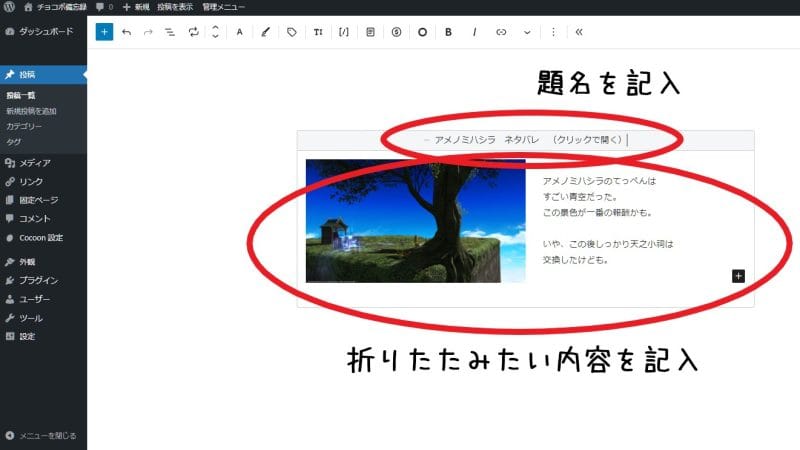Open メディア in the sidebar menu
Viewport: 800px width, 450px height.
point(35,163)
